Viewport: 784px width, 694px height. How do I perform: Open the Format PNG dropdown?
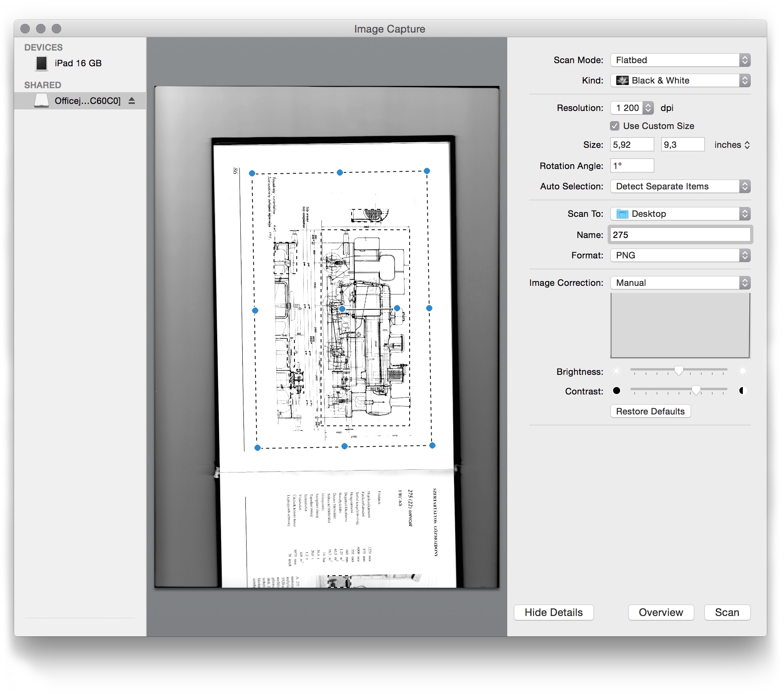pyautogui.click(x=680, y=255)
